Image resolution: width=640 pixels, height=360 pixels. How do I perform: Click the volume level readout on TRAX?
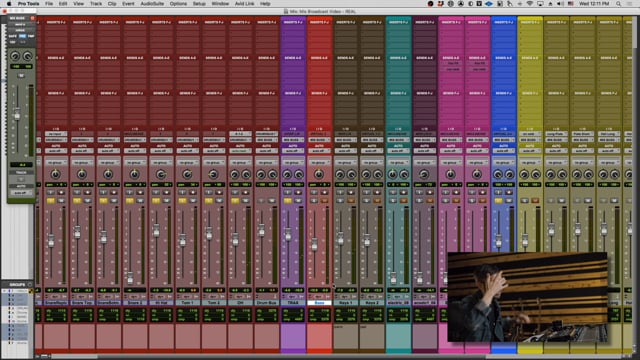(x=288, y=290)
